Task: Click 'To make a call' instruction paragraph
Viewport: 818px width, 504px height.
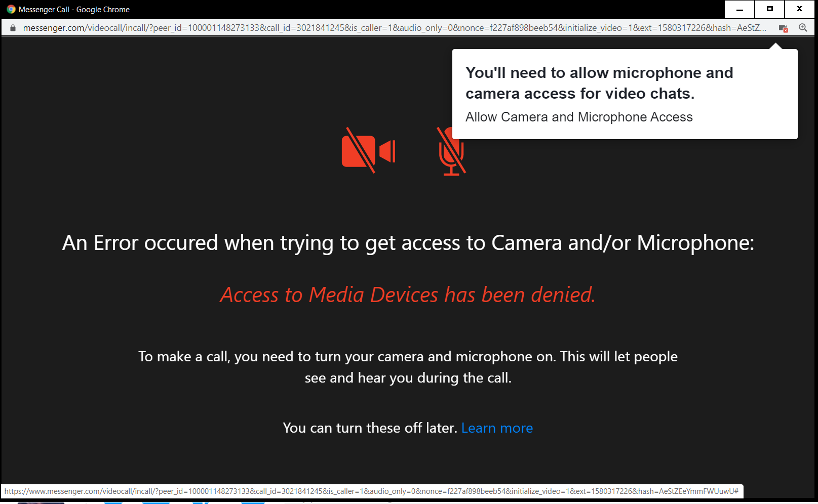Action: coord(408,367)
